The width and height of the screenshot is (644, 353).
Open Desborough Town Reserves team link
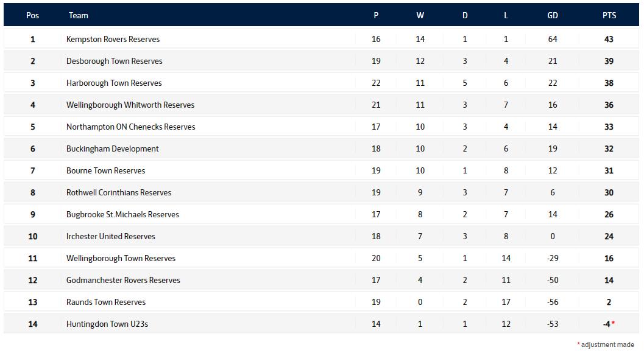point(114,61)
